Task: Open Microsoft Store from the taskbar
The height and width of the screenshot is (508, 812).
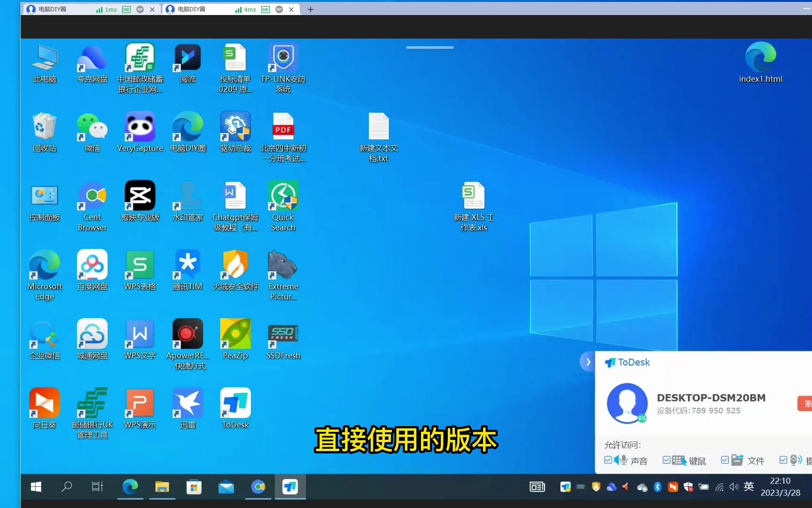Action: 194,487
